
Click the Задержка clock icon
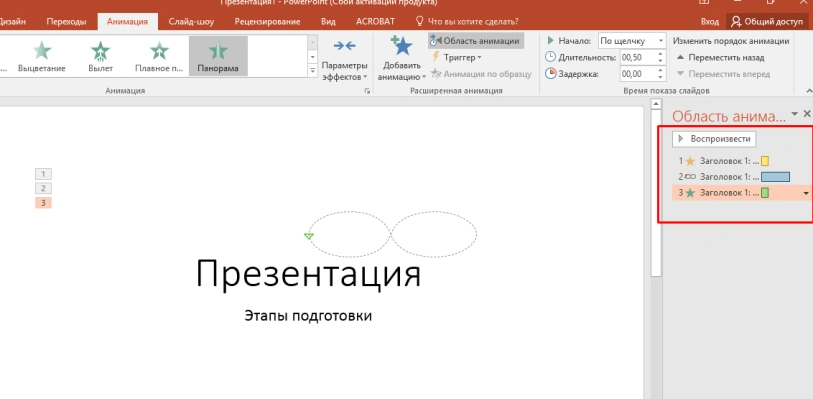pos(550,74)
